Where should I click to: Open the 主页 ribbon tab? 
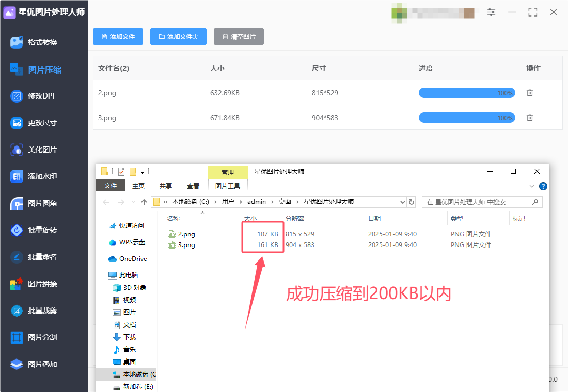[x=138, y=186]
